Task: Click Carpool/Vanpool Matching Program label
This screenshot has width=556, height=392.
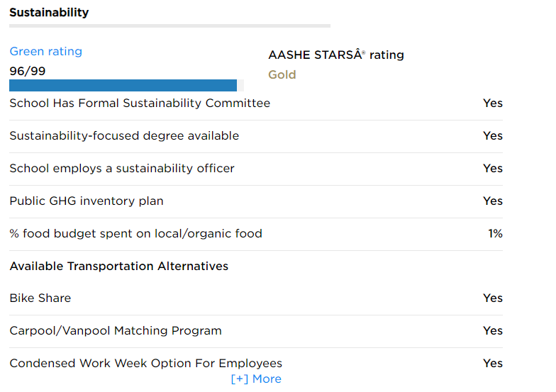Action: click(x=116, y=331)
